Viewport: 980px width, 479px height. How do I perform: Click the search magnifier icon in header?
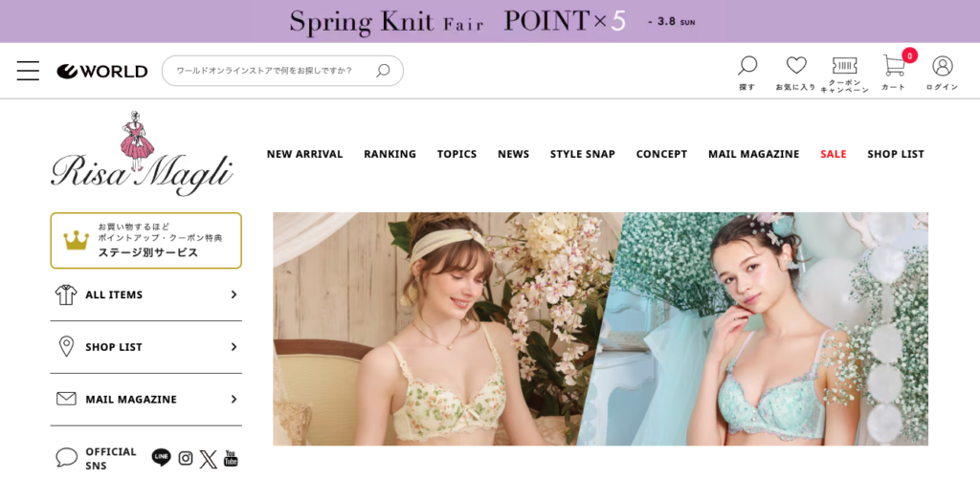[747, 66]
